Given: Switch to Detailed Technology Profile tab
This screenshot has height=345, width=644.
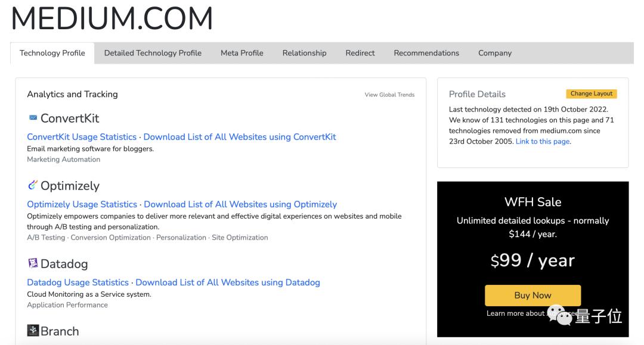Looking at the screenshot, I should (153, 53).
